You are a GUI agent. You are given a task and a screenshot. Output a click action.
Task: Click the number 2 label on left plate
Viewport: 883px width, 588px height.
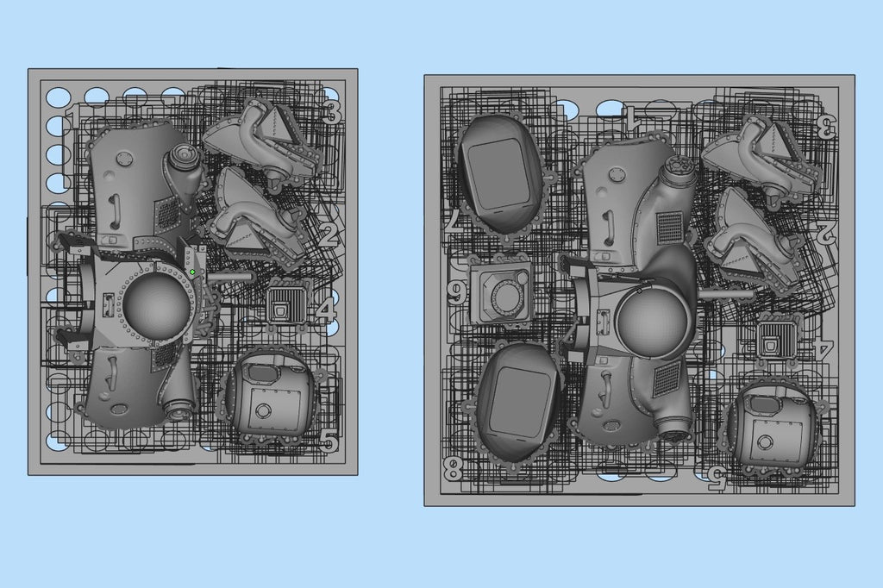pyautogui.click(x=329, y=233)
